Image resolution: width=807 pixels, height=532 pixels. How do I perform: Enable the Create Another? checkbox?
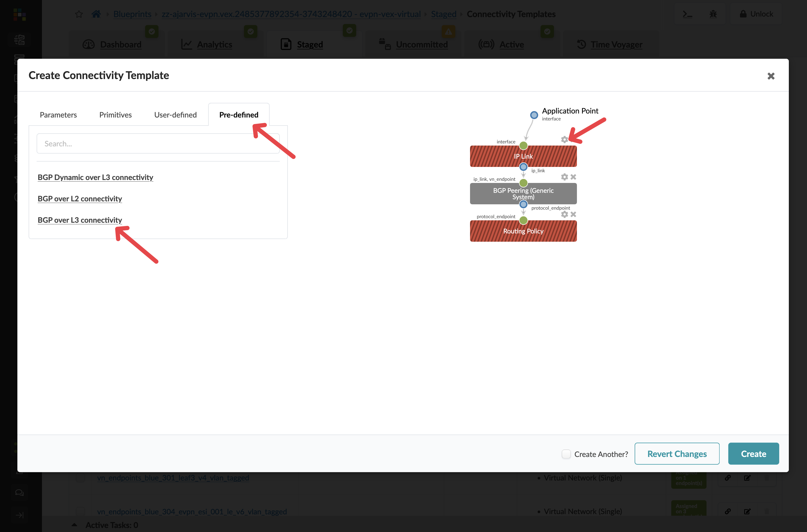[566, 454]
